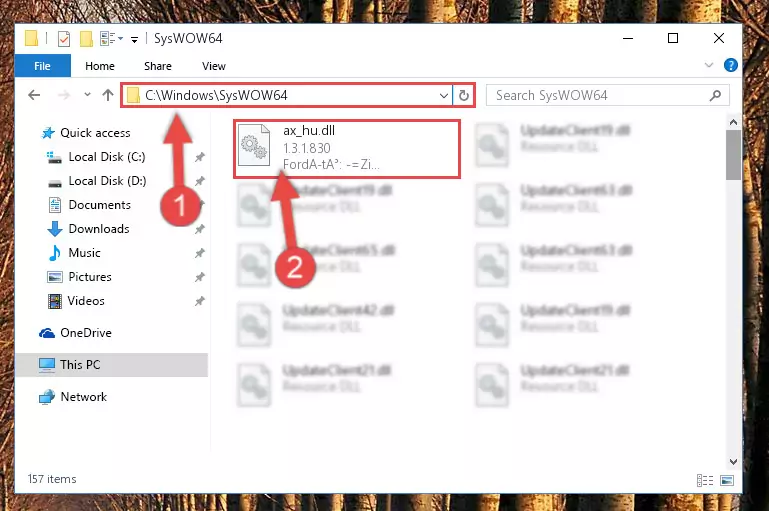Click the New folder icon in quick access toolbar

click(x=86, y=38)
